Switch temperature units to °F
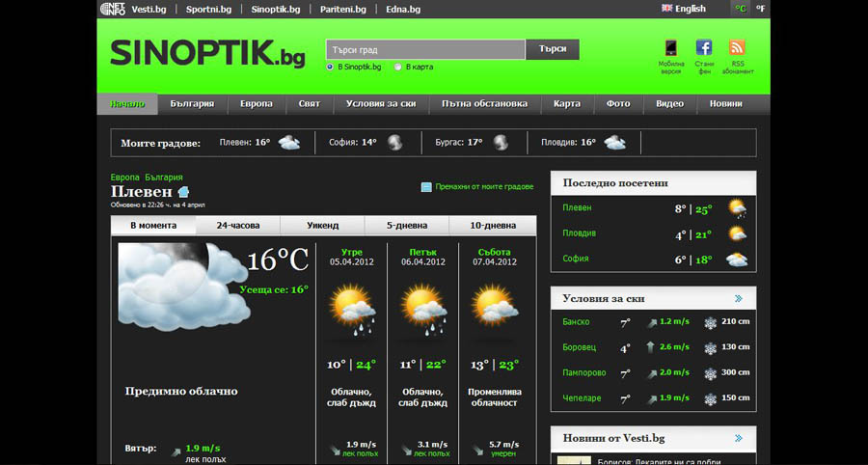 coord(761,9)
